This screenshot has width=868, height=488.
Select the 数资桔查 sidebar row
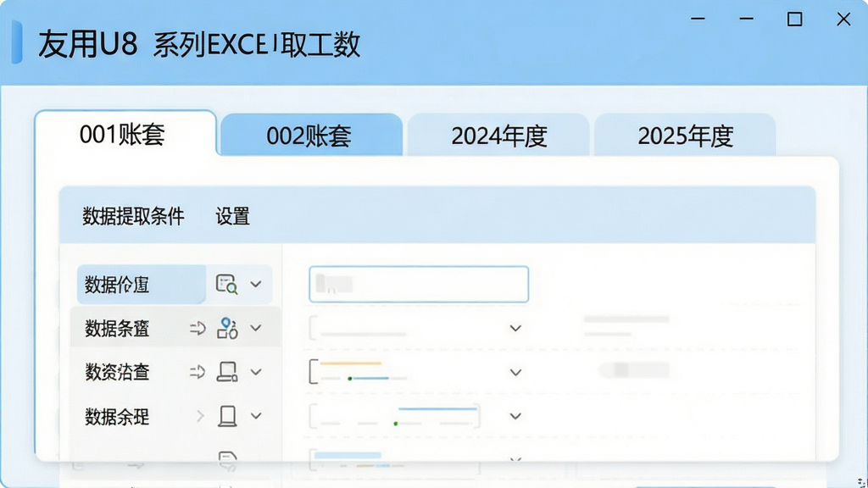(175, 372)
